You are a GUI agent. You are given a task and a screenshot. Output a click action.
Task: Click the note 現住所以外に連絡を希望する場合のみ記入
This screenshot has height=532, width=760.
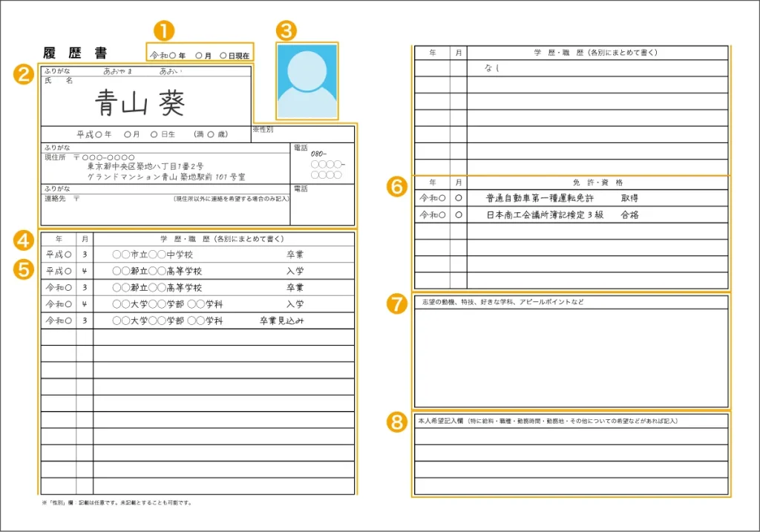(x=232, y=199)
